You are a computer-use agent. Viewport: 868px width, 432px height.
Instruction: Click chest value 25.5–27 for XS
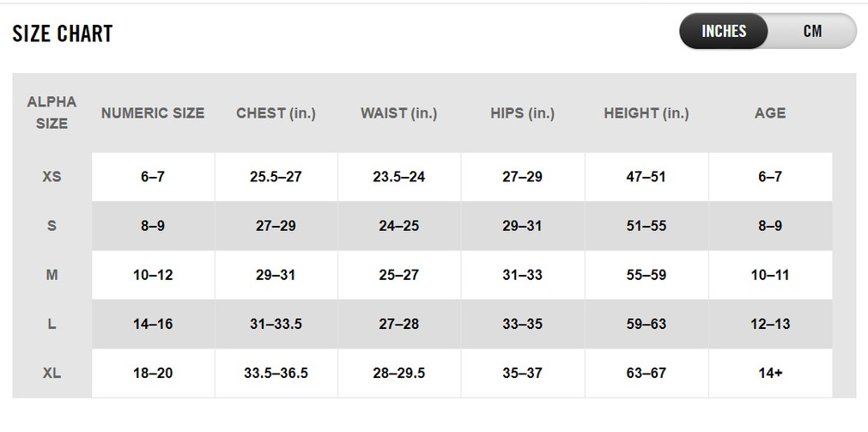click(x=276, y=177)
